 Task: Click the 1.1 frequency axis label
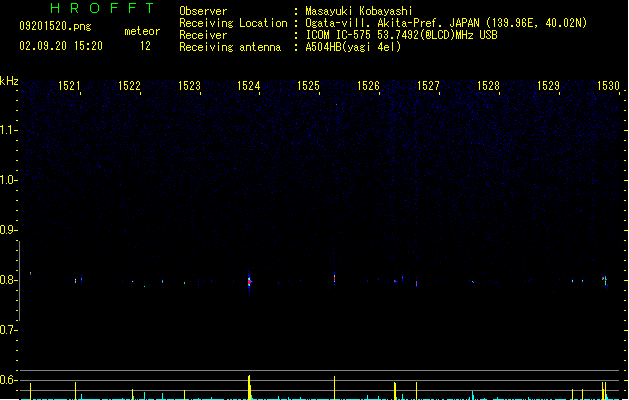[x=8, y=130]
